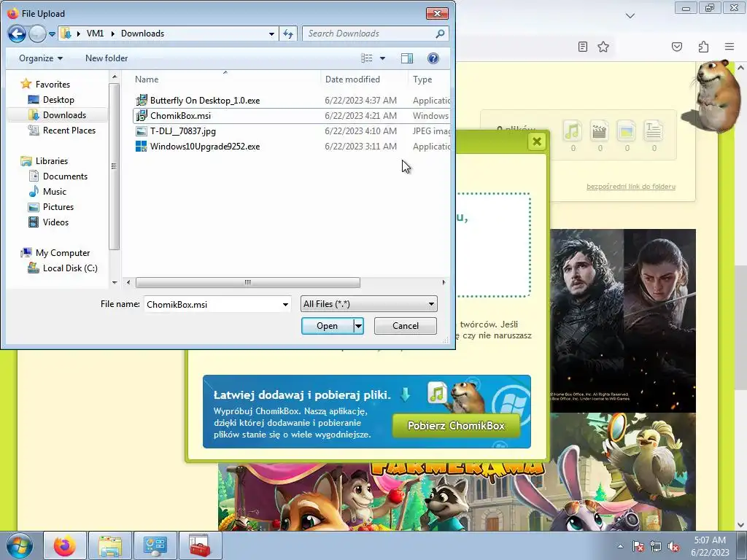Image resolution: width=747 pixels, height=560 pixels.
Task: Click the JPEG image icon of T-DLJ__70837
Action: (141, 131)
